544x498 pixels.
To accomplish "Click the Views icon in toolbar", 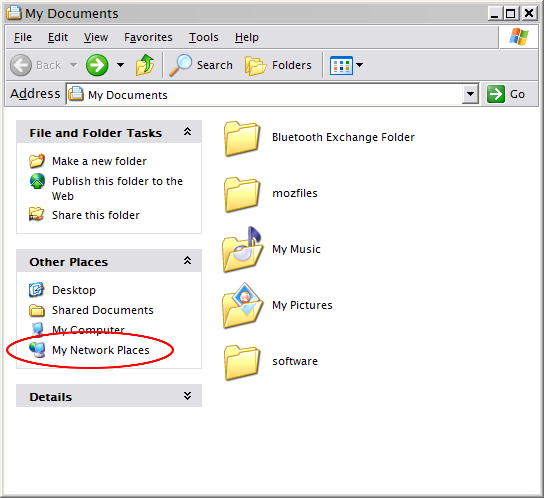I will point(341,65).
